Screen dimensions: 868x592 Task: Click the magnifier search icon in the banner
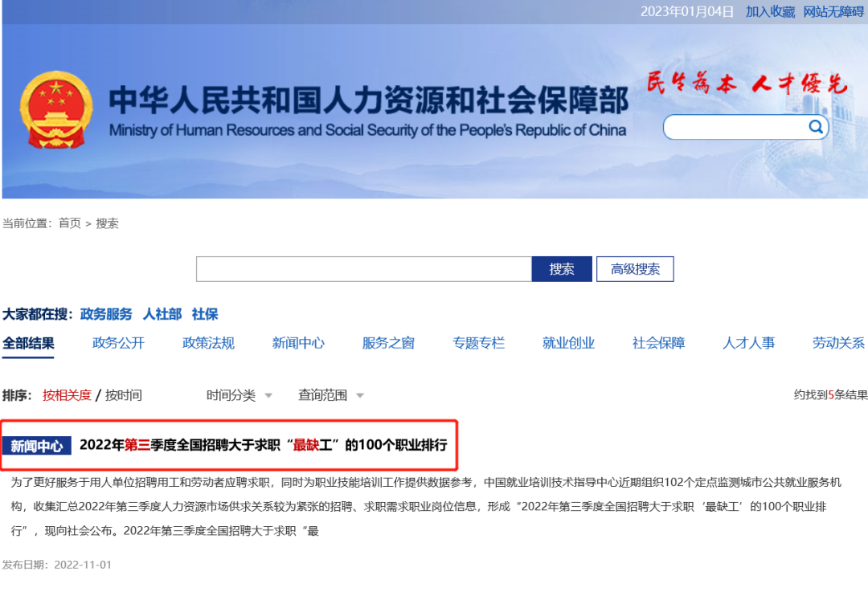tap(815, 127)
